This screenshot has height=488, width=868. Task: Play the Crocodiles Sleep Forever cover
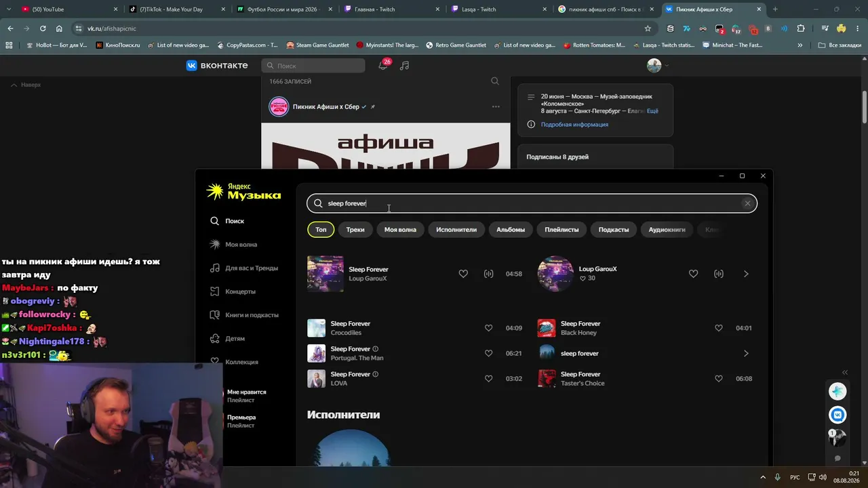[316, 328]
